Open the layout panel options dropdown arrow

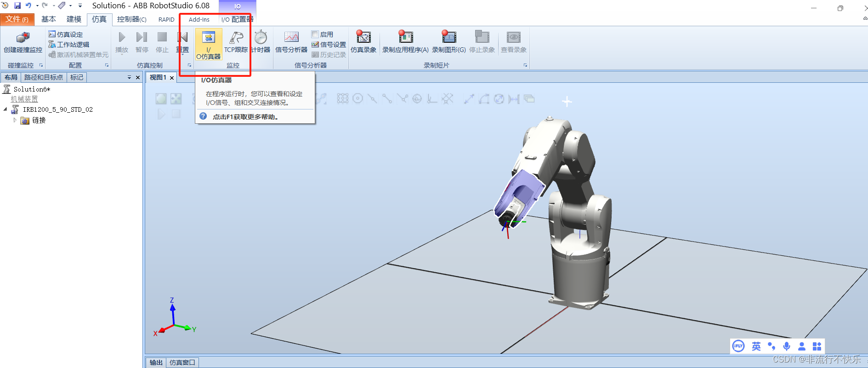[130, 77]
